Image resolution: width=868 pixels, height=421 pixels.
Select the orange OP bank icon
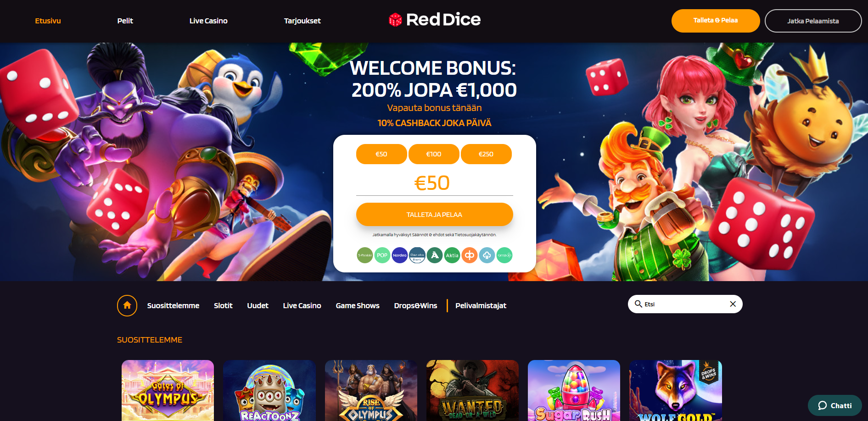469,255
